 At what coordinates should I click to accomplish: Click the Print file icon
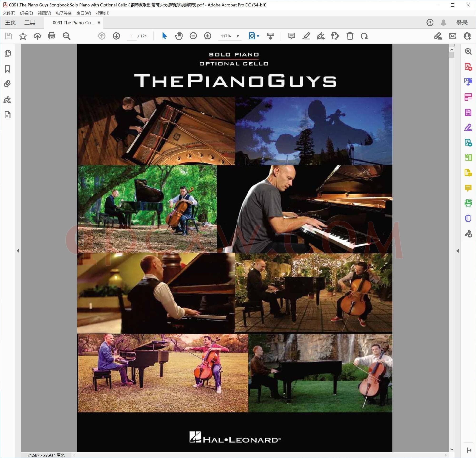(51, 36)
